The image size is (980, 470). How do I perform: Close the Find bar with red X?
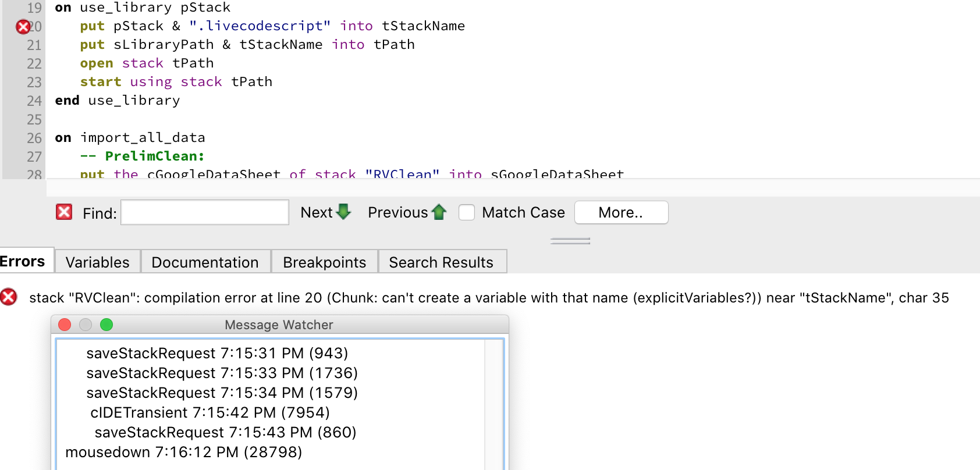[64, 212]
